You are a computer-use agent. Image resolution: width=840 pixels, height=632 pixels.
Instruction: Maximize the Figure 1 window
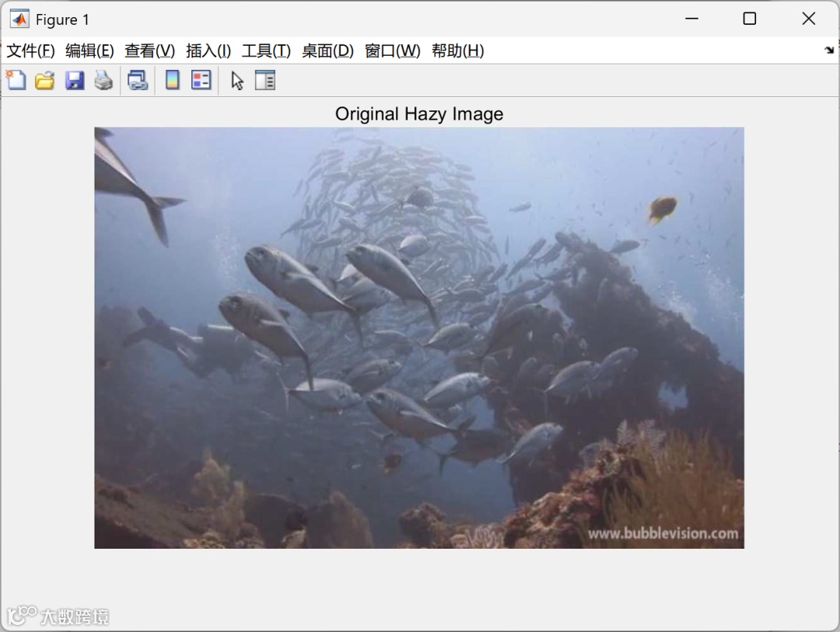750,19
